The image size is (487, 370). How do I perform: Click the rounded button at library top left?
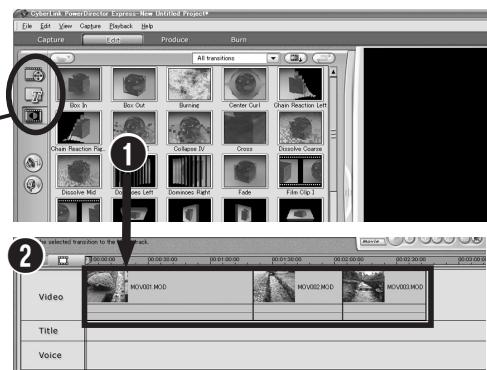click(x=62, y=58)
